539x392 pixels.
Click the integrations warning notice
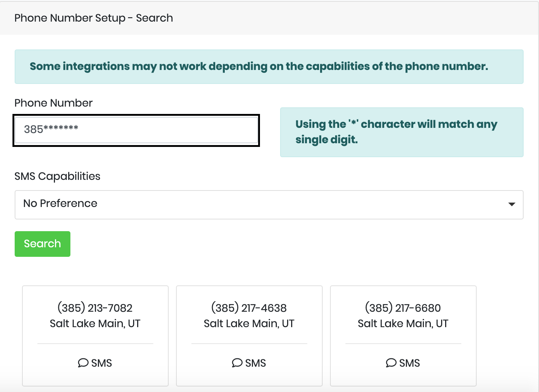point(269,67)
